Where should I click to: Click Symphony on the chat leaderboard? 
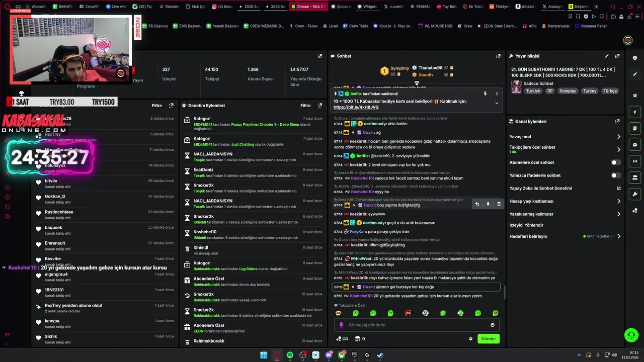tap(400, 68)
